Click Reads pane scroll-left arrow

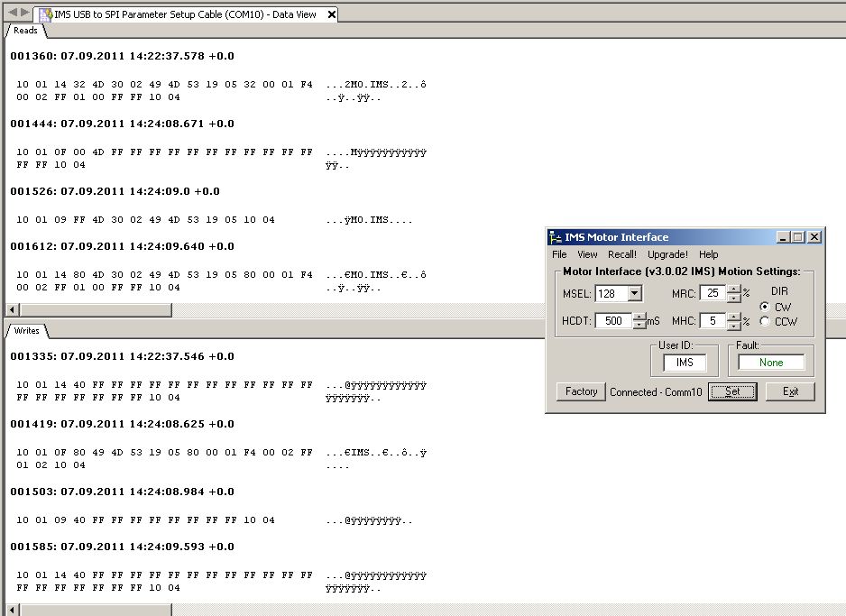(13, 309)
